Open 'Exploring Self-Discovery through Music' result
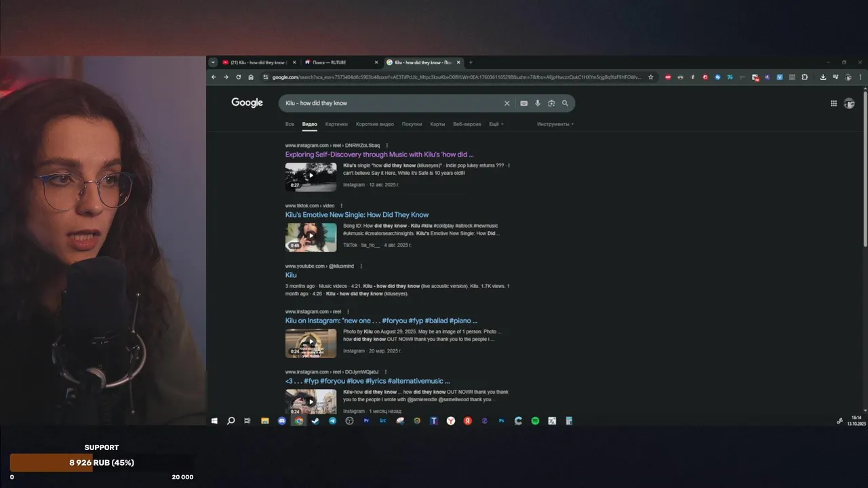The image size is (868, 488). click(x=379, y=155)
